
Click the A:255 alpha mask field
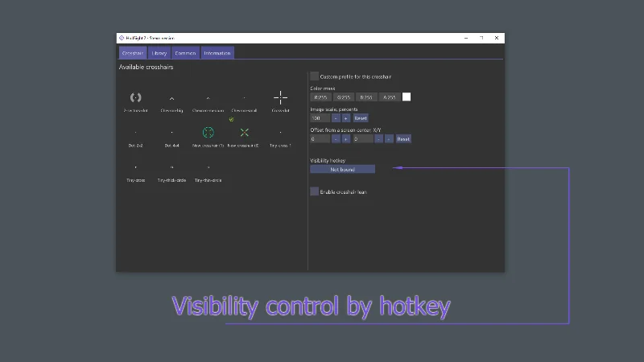[390, 97]
